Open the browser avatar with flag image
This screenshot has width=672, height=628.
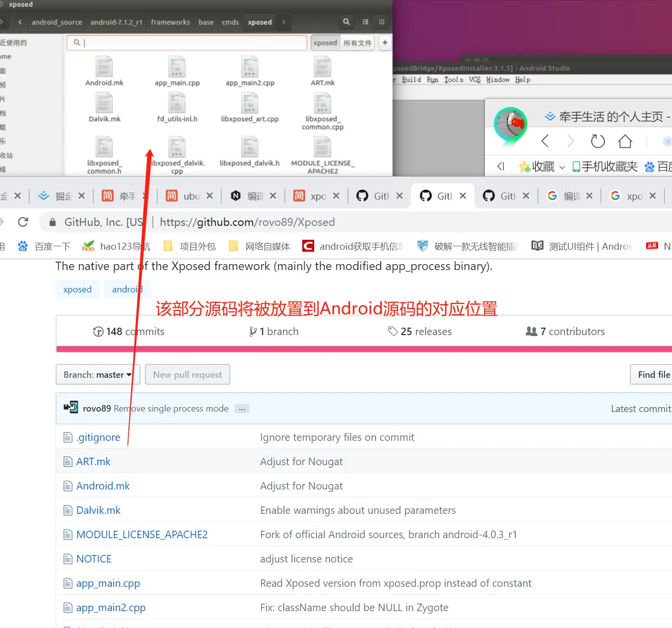coord(511,124)
